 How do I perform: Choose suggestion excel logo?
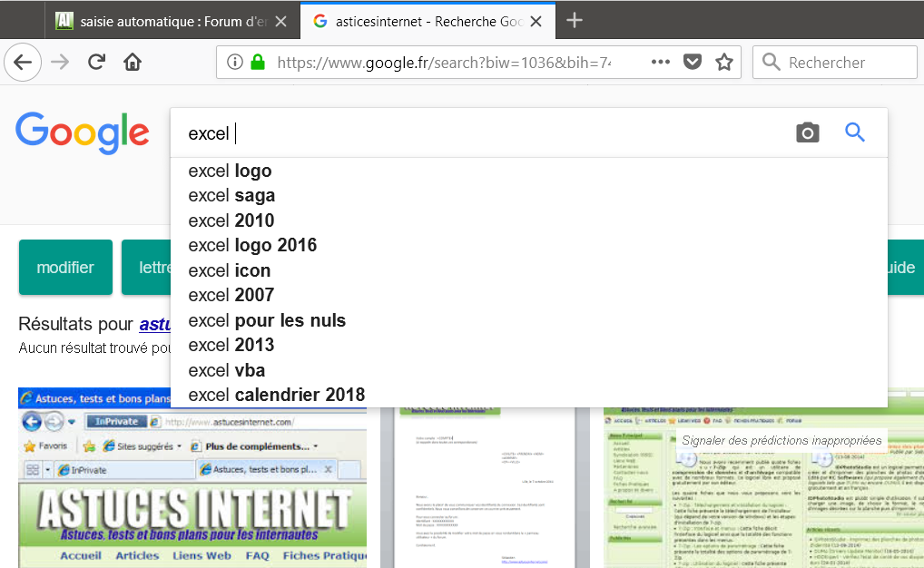[x=528, y=171]
